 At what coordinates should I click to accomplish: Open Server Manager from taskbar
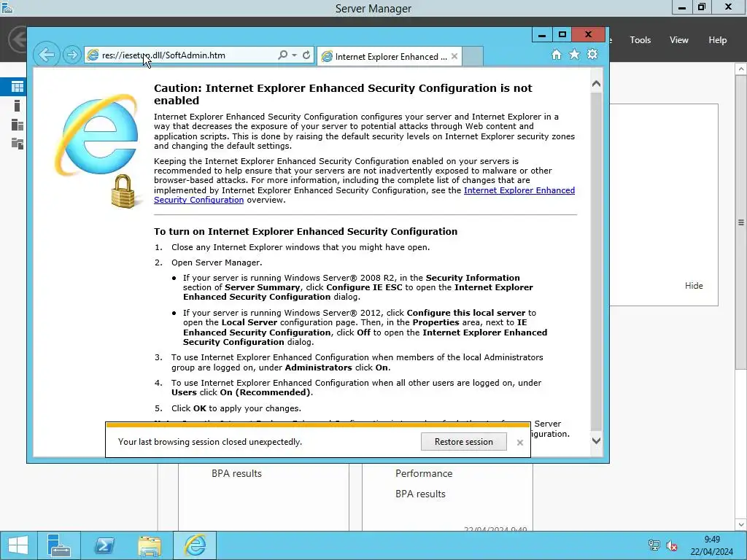tap(59, 545)
